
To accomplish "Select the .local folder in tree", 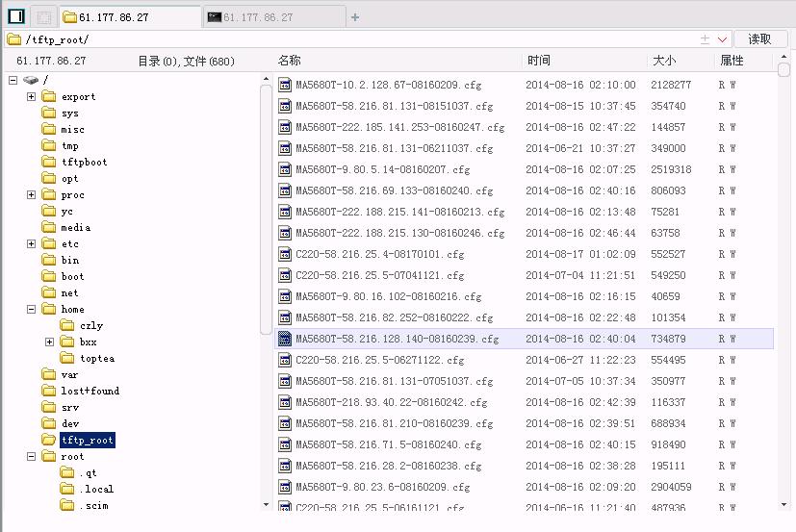I will coord(96,489).
